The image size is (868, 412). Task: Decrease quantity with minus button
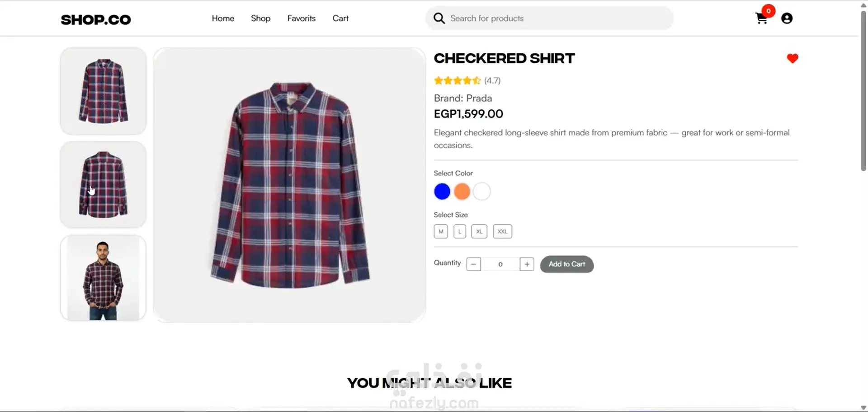point(473,264)
